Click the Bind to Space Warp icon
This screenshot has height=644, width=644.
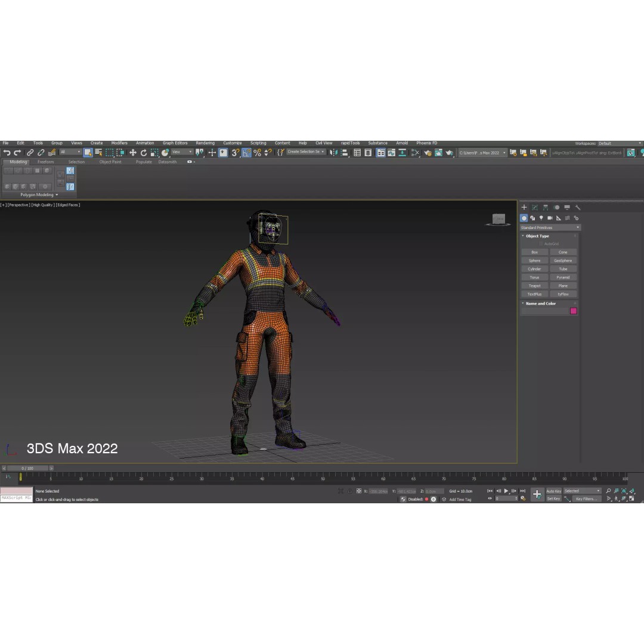tap(52, 153)
